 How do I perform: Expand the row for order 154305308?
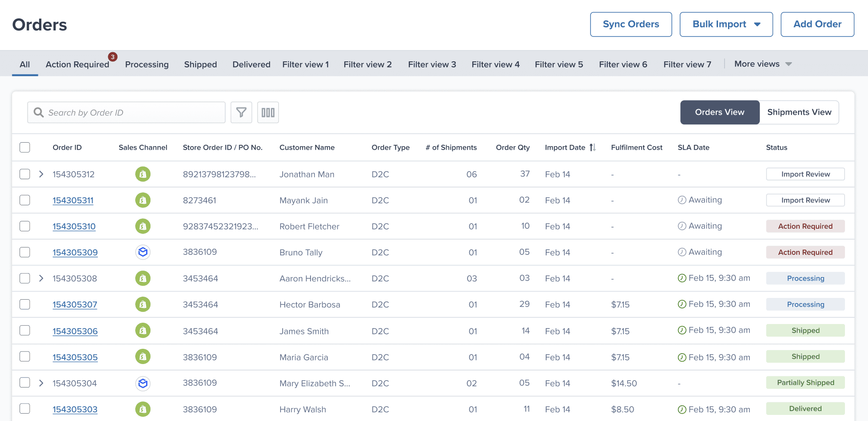click(41, 278)
